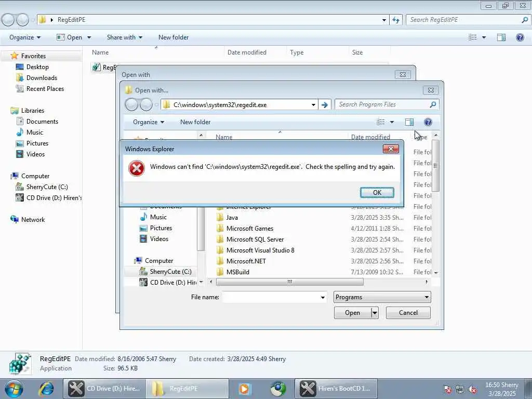Select the Microsoft.NET folder

coord(246,261)
